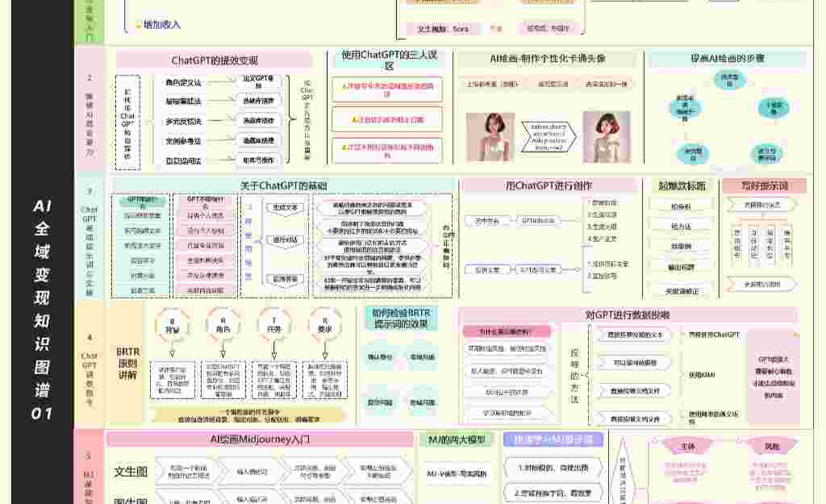Select the 用ChatGPT进行创作 heading
The image size is (826, 504).
(x=549, y=185)
